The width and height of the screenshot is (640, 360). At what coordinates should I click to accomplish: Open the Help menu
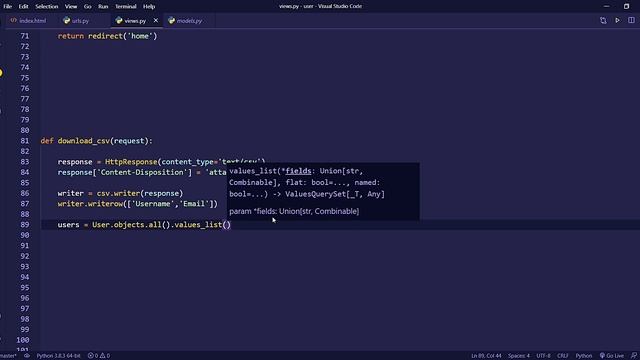coord(149,7)
